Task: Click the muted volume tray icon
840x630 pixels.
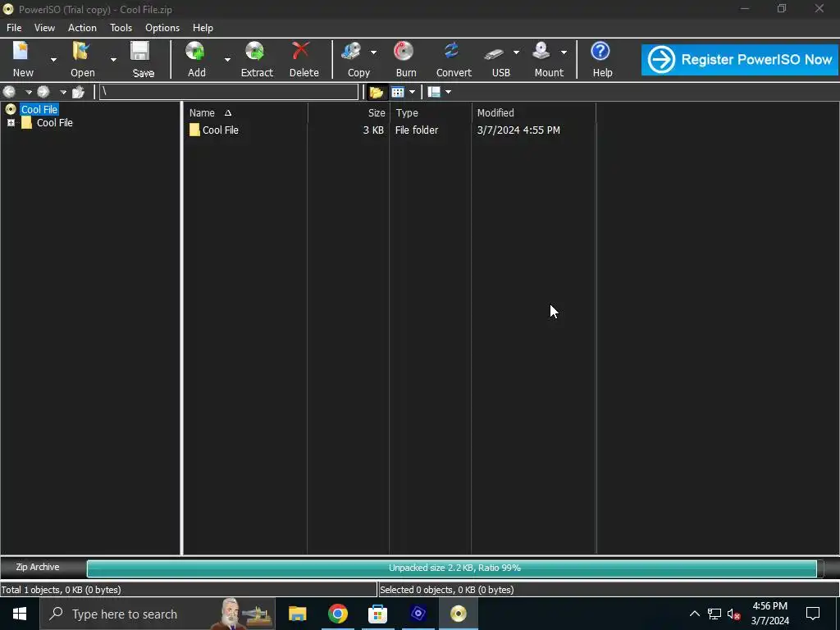Action: [x=734, y=614]
